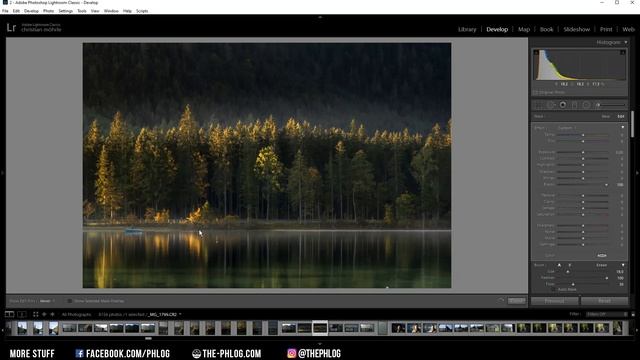The image size is (640, 360).
Task: Select the Radial Filter tool
Action: click(x=586, y=105)
